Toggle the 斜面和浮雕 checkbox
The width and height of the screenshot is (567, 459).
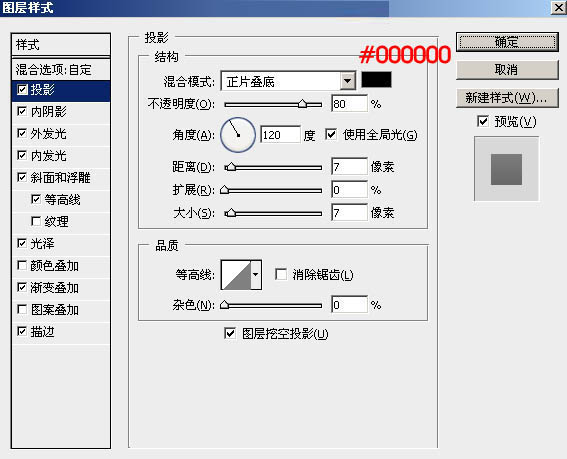pyautogui.click(x=22, y=178)
